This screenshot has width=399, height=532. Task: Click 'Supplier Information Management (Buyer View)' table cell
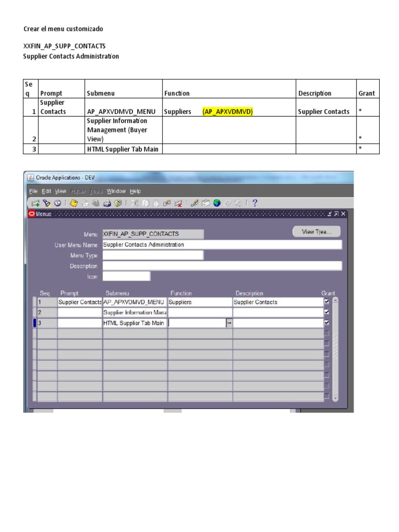click(x=124, y=130)
